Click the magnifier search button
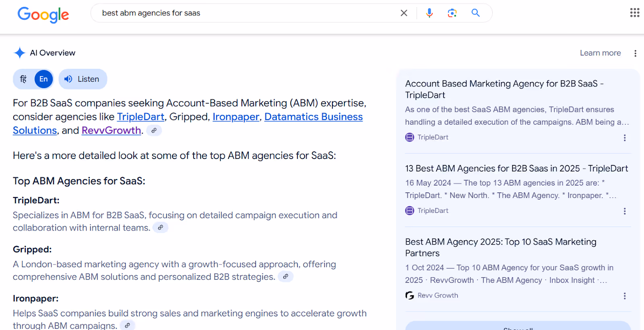This screenshot has height=330, width=644. point(475,13)
